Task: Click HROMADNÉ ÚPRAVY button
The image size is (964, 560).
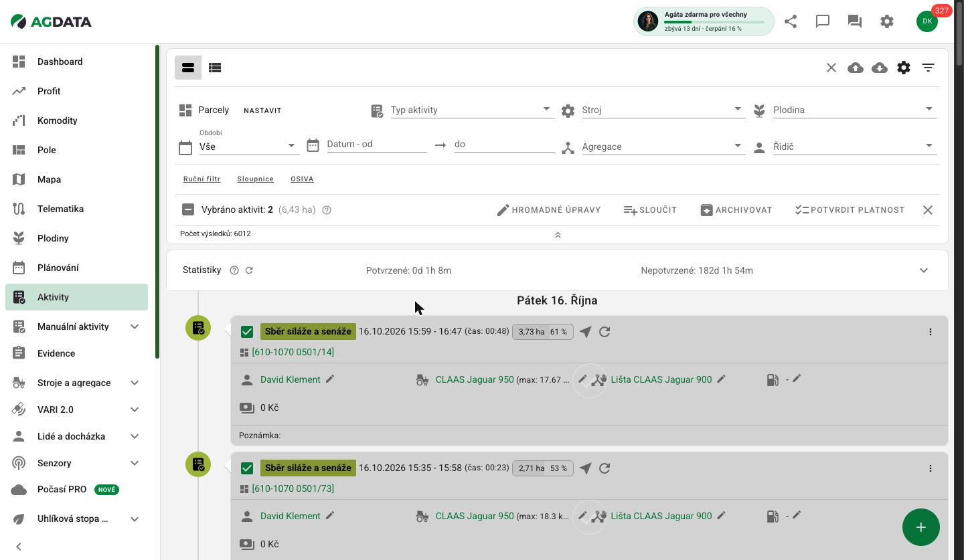Action: tap(549, 210)
